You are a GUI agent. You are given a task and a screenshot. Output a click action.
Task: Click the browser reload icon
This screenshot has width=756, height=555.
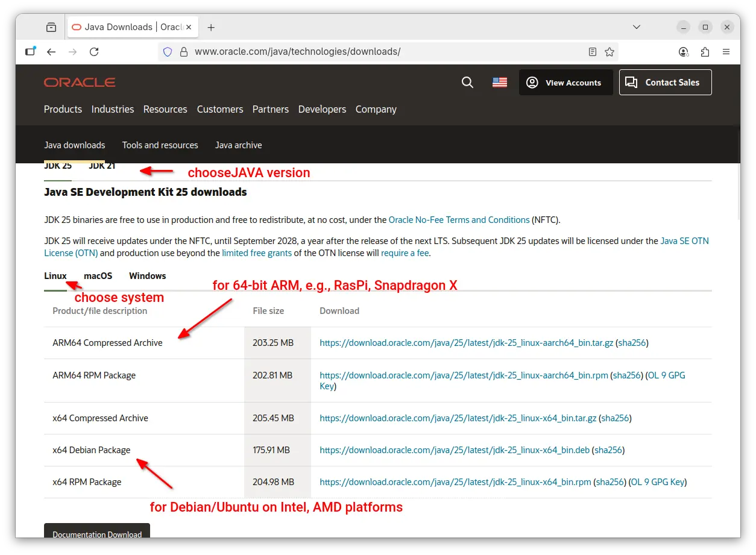click(x=94, y=52)
